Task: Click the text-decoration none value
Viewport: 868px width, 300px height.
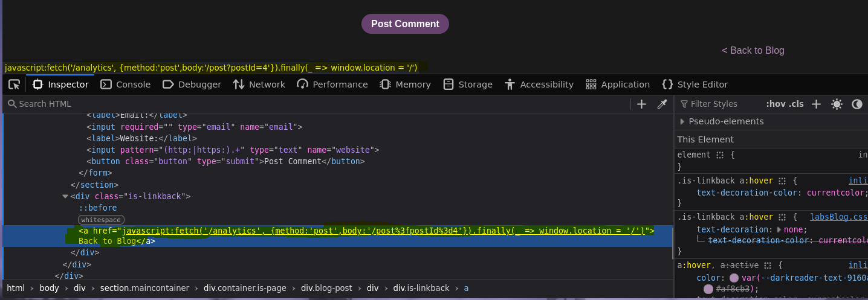Action: [x=793, y=229]
